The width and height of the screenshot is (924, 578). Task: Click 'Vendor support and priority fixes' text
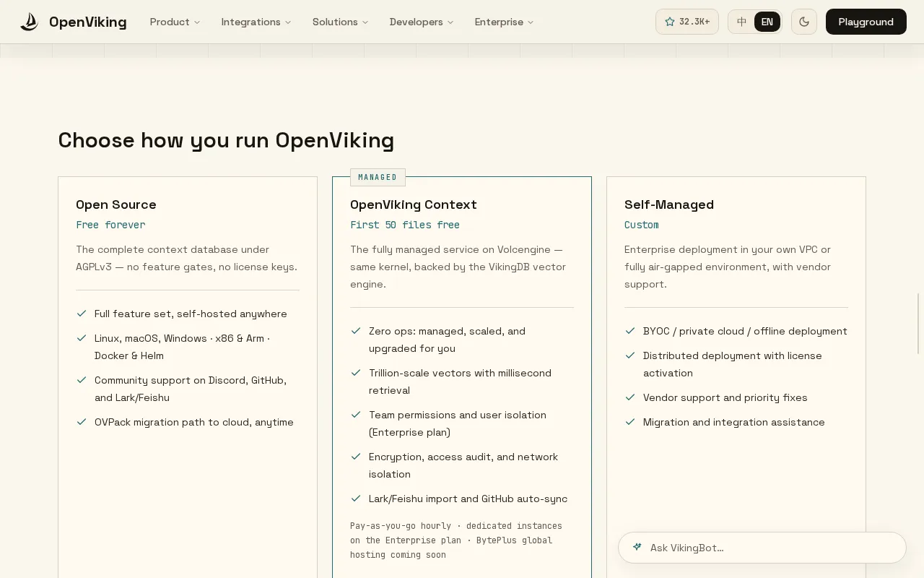click(725, 397)
